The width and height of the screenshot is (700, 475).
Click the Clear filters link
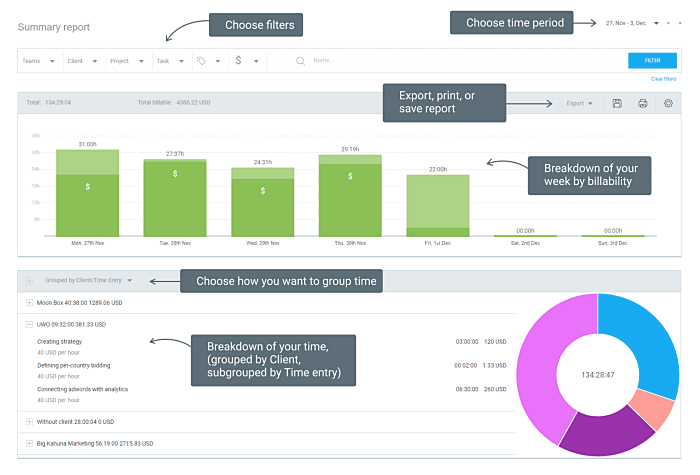[x=663, y=79]
